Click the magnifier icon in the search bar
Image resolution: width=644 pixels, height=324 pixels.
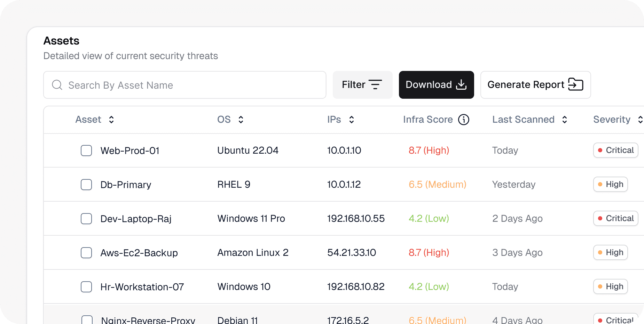[x=57, y=85]
